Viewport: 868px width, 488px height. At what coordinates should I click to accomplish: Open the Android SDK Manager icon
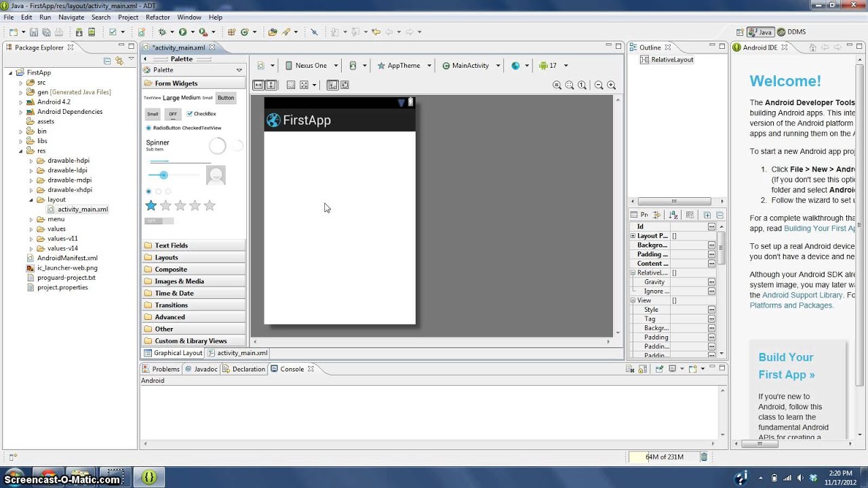coord(79,32)
